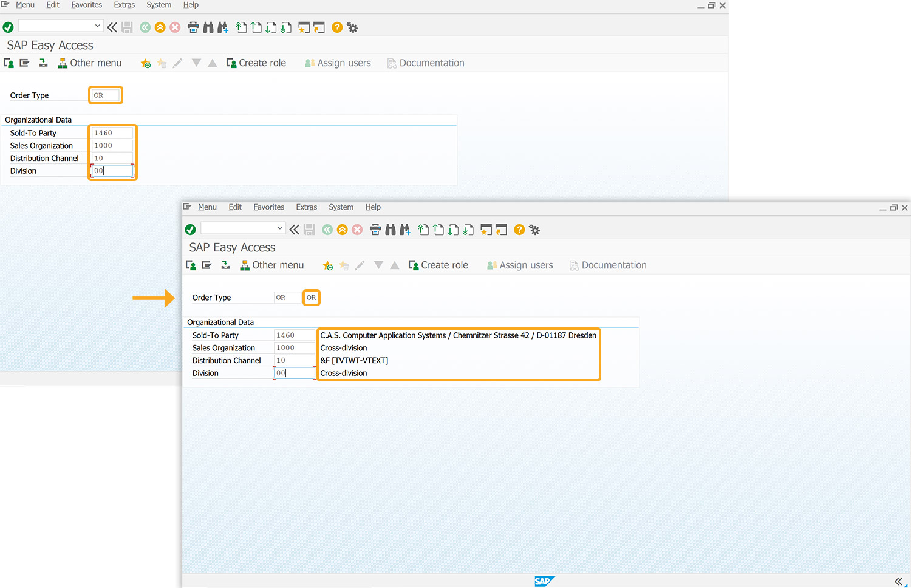
Task: Click Add to Favorites star icon in front window
Action: [328, 265]
